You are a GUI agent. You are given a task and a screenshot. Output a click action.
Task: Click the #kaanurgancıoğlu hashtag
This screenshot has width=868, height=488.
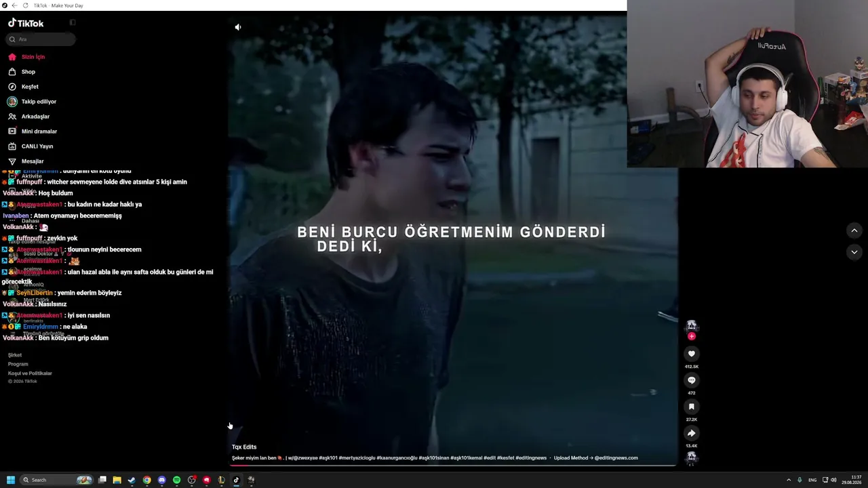click(396, 458)
